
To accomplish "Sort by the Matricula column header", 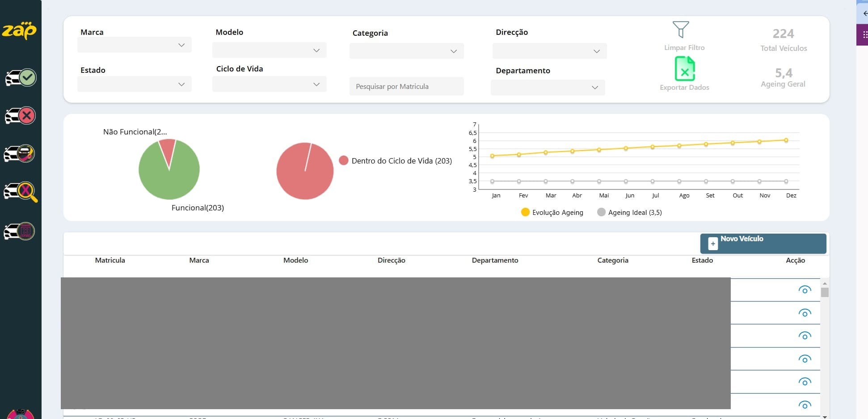I will click(110, 260).
